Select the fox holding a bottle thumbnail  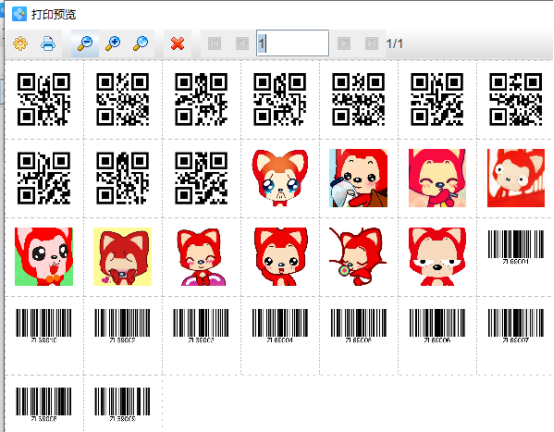tap(358, 178)
